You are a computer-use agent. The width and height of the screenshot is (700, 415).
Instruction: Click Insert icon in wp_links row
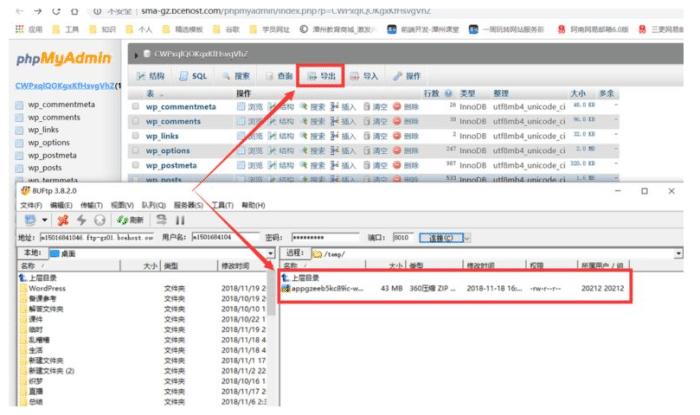335,136
